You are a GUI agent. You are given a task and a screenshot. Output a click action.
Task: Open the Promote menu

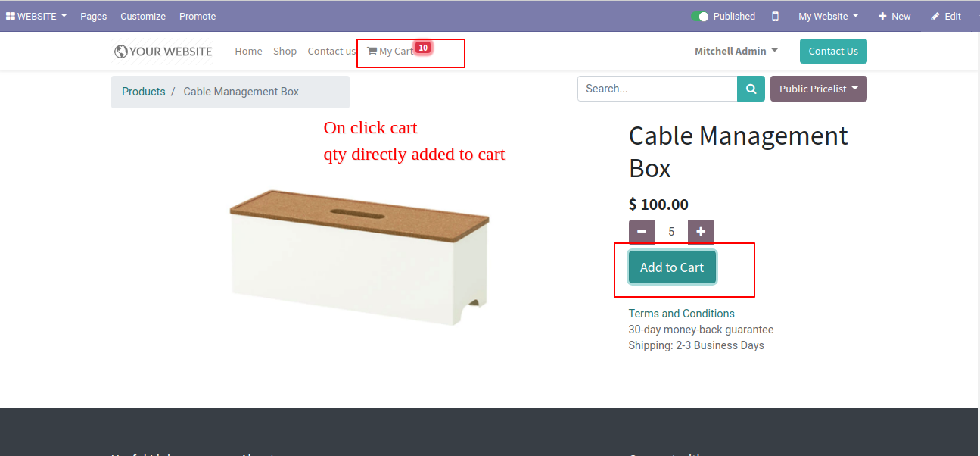pos(198,16)
